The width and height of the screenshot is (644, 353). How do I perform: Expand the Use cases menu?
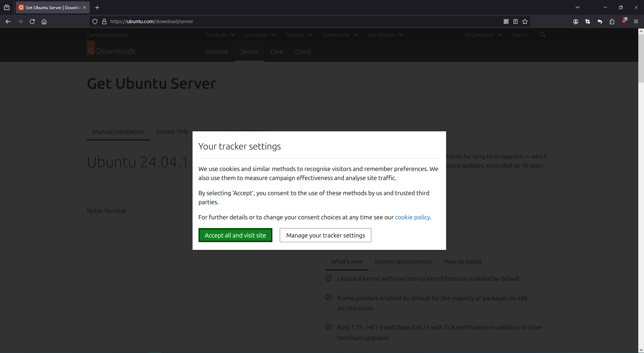click(x=260, y=35)
